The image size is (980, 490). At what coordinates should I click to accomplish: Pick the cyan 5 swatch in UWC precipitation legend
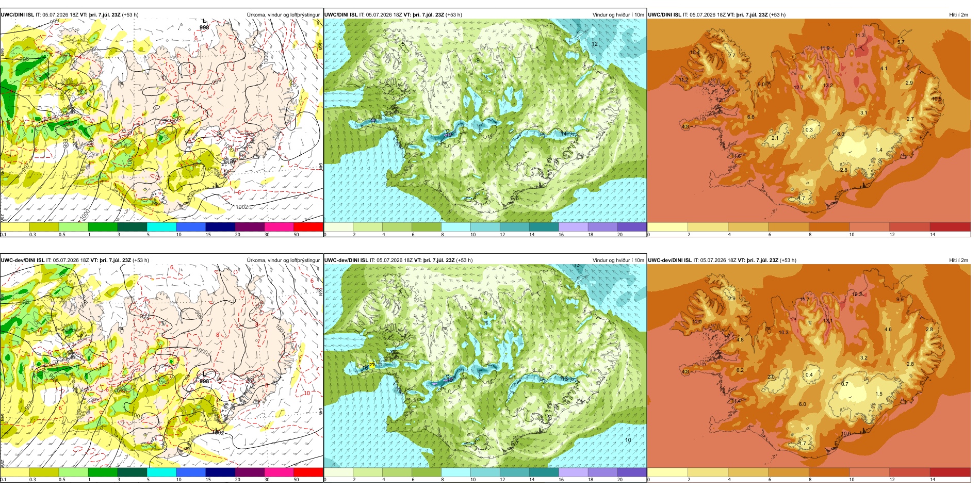(x=161, y=226)
